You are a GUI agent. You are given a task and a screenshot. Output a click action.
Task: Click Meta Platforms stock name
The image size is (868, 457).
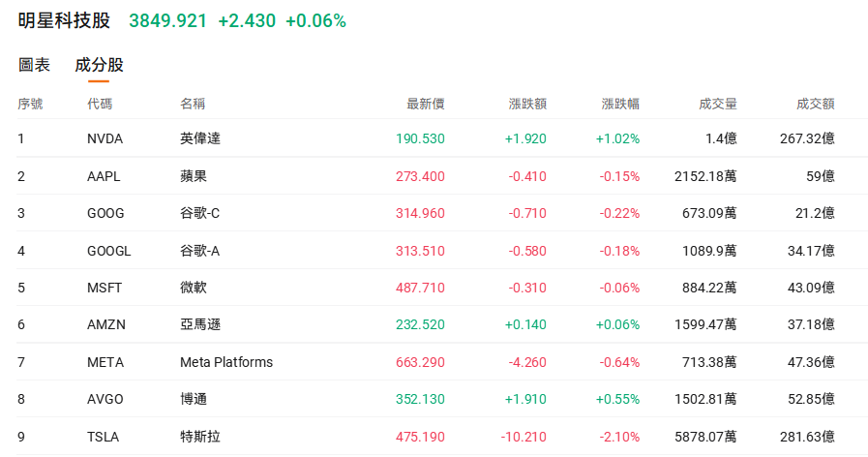tap(226, 362)
